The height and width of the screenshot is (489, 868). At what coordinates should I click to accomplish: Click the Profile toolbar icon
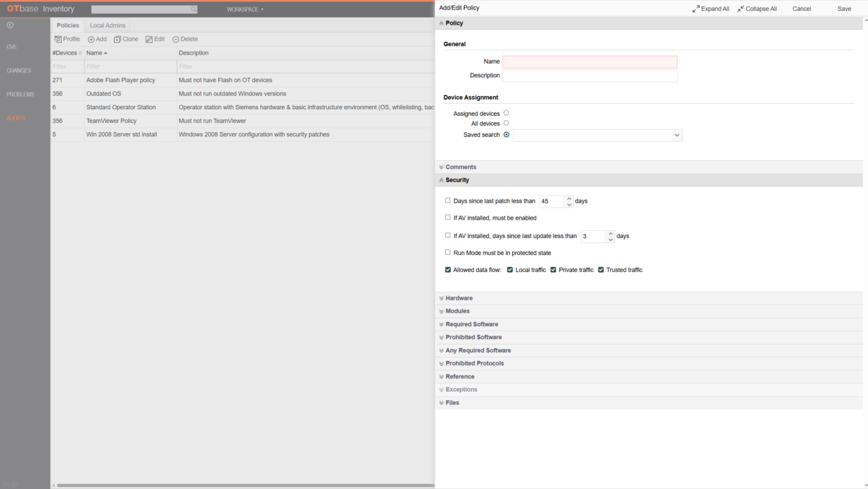58,39
